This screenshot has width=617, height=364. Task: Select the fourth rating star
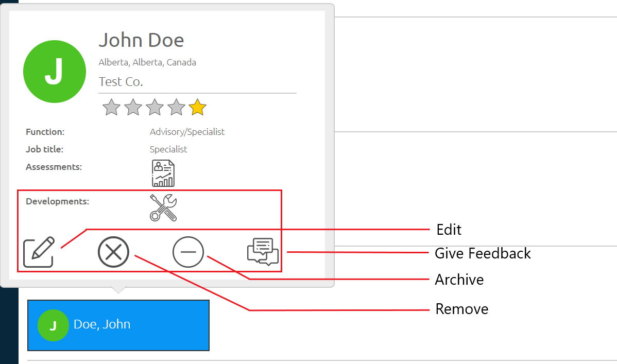tap(176, 107)
